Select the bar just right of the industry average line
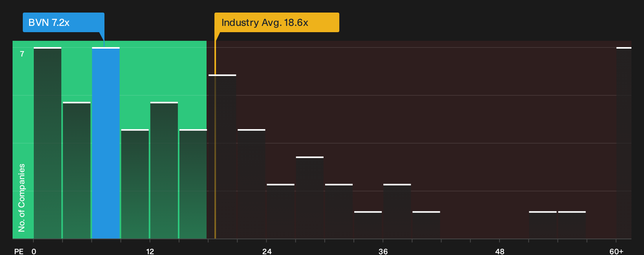This screenshot has width=644, height=255. click(222, 157)
